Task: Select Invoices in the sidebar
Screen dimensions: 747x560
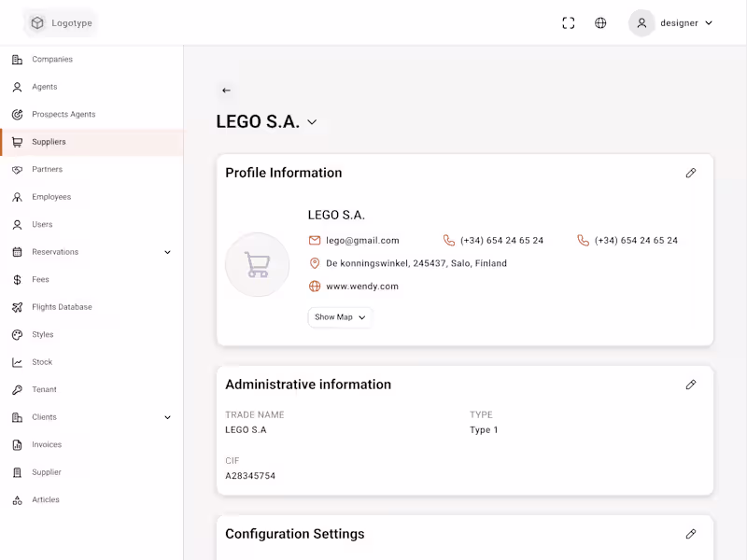Action: tap(47, 445)
